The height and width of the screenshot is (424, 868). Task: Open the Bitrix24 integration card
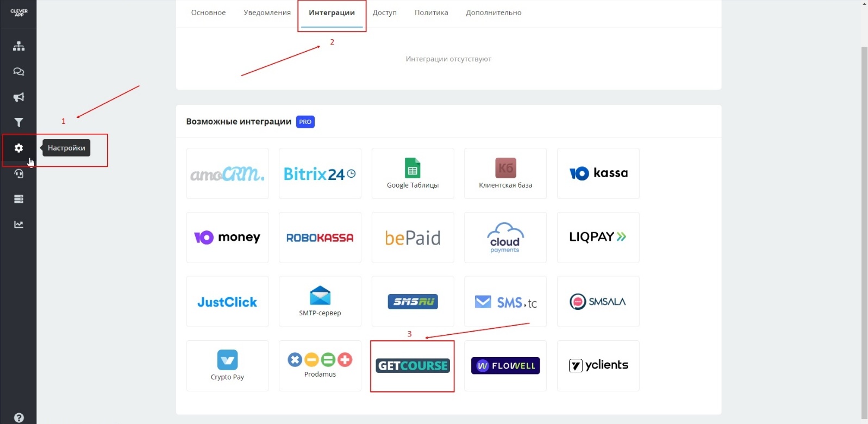tap(320, 173)
